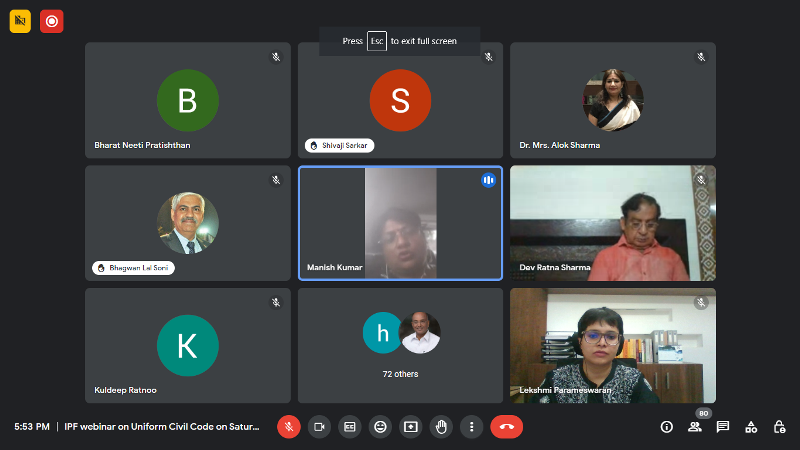Turn on the camera
Screen dimensions: 800x450
point(319,426)
